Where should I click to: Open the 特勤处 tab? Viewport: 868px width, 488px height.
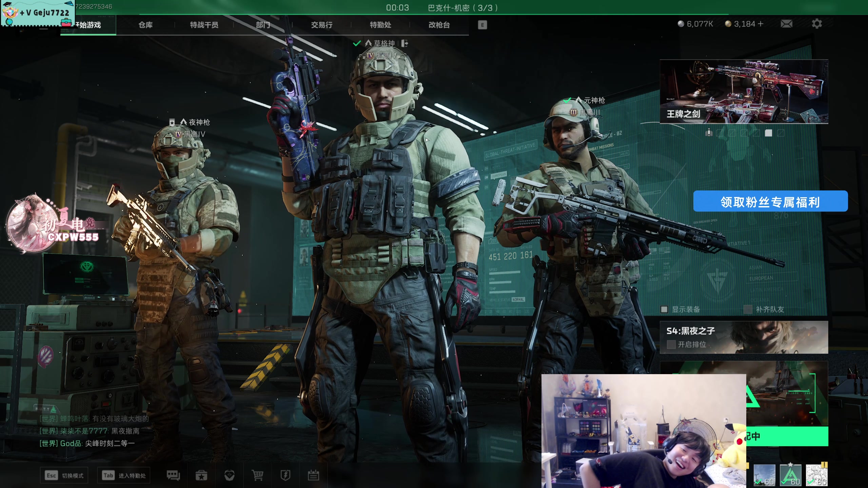[380, 25]
